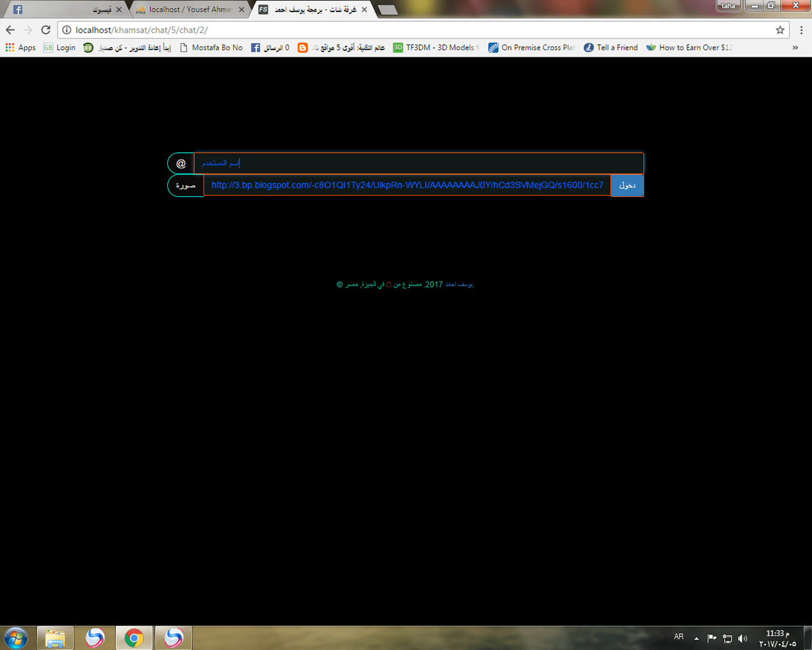Screen dimensions: 812x650
Task: Open the How to Earn Over bookmark
Action: pyautogui.click(x=690, y=48)
